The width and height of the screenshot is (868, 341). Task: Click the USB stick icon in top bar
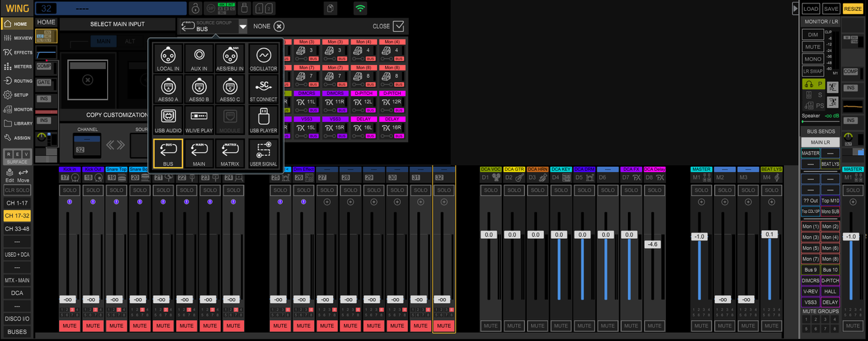tap(245, 9)
